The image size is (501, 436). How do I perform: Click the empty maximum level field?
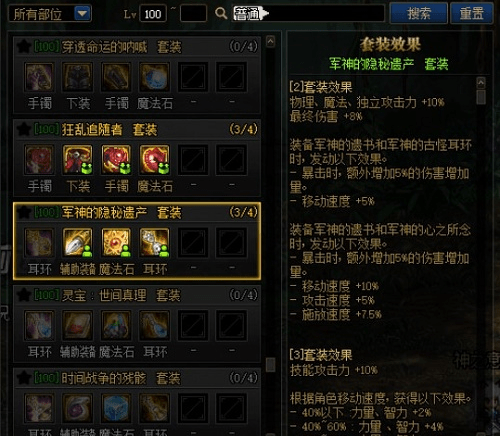pyautogui.click(x=193, y=14)
